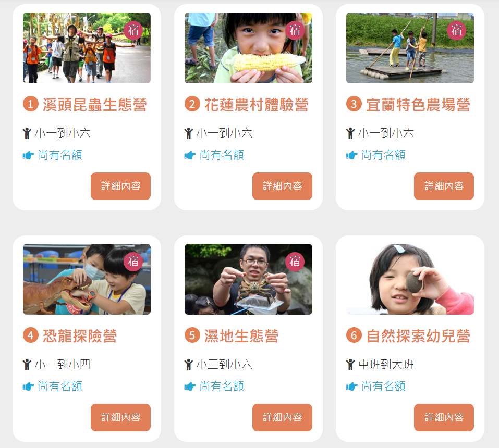Click the 宿 badge on 溪頭昆蟲生態營 photo
This screenshot has height=448, width=499.
pyautogui.click(x=133, y=31)
